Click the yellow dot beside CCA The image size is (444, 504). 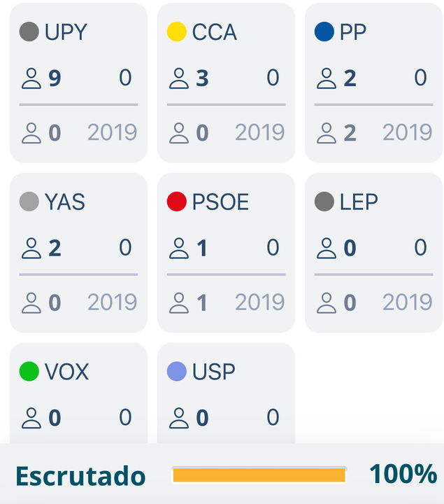177,31
